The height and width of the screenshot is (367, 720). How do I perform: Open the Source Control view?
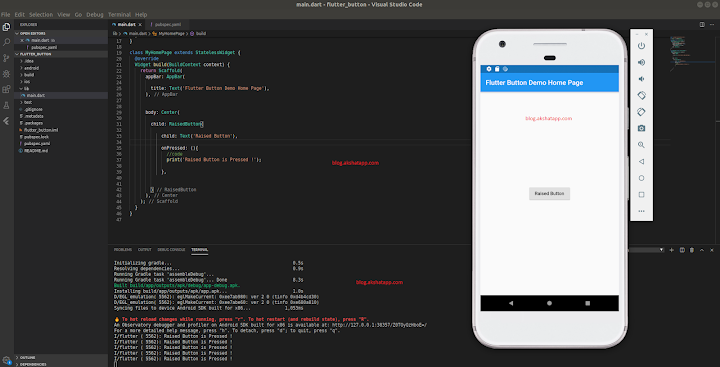pos(6,58)
